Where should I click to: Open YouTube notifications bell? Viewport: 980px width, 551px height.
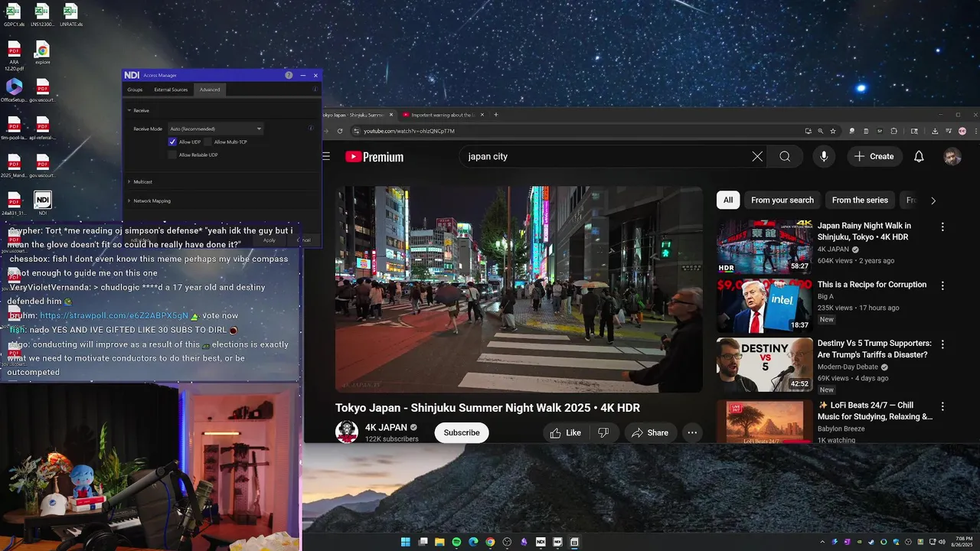click(x=919, y=156)
